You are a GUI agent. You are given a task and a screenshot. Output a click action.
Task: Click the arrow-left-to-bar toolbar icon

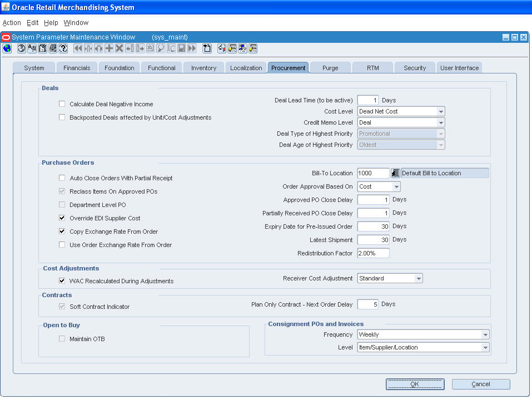[x=130, y=48]
